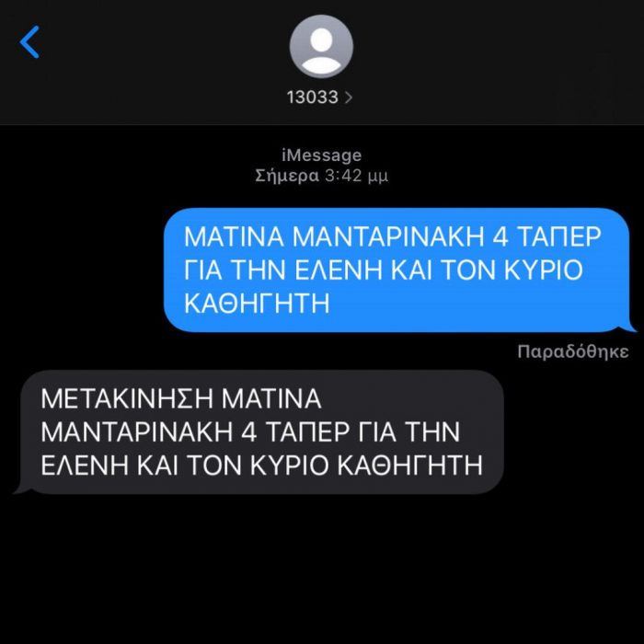Open contact details for 13033
This screenshot has height=644, width=644.
(319, 98)
